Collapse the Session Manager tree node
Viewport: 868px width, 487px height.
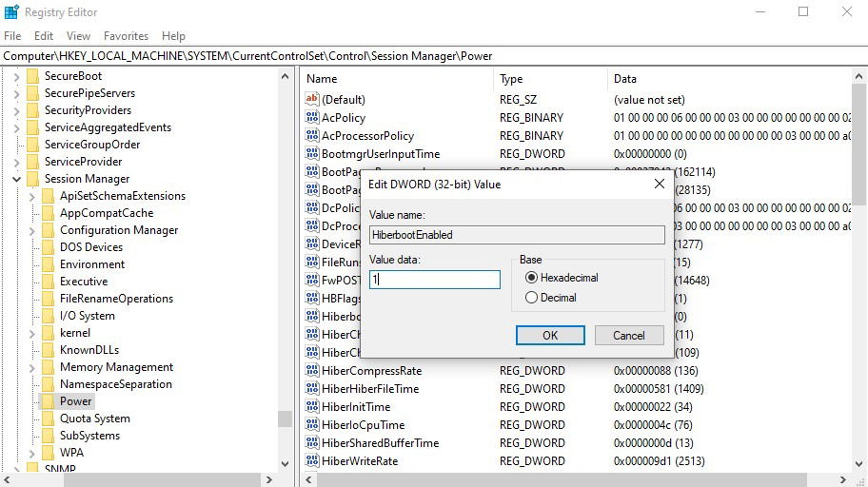pyautogui.click(x=16, y=179)
